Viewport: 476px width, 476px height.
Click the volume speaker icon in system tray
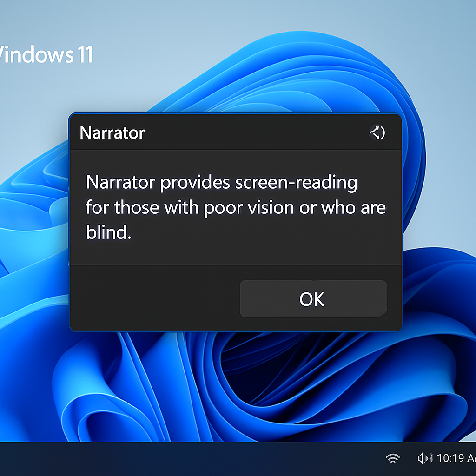pos(425,458)
